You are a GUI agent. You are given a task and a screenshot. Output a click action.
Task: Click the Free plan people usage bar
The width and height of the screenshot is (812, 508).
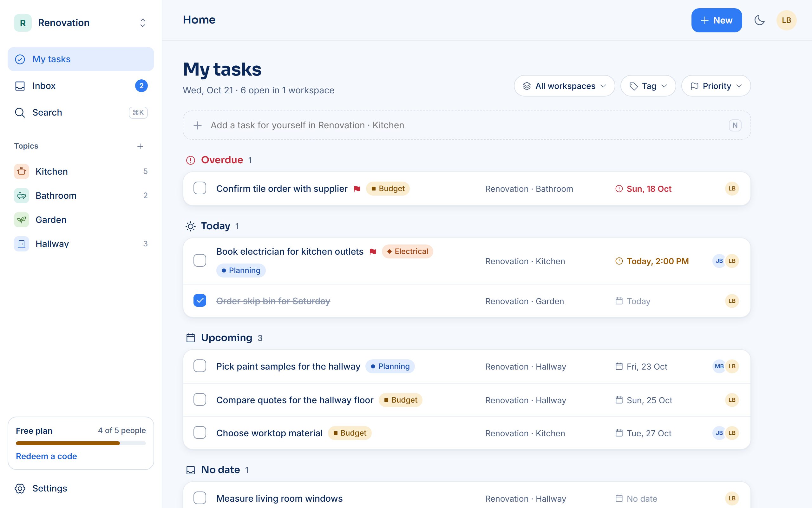point(81,443)
